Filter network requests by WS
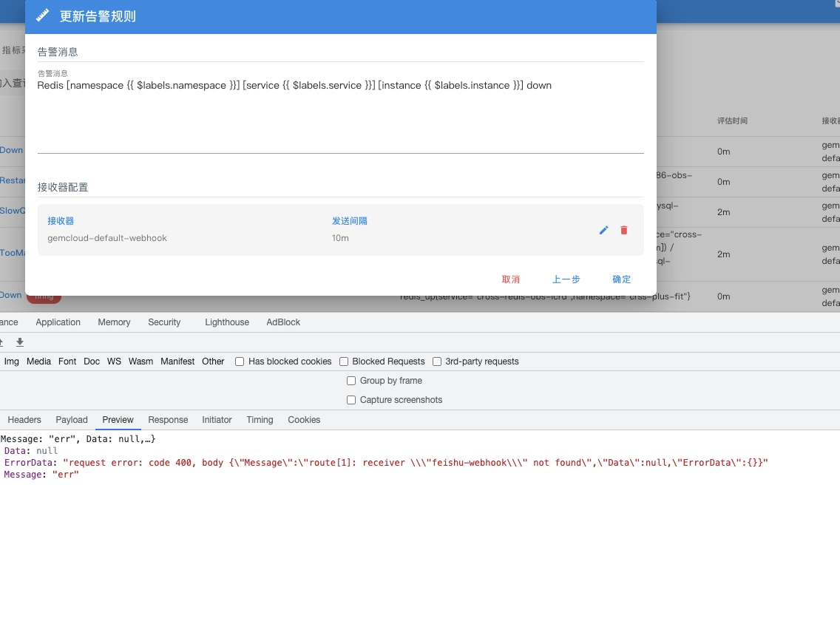This screenshot has width=840, height=621. point(114,362)
